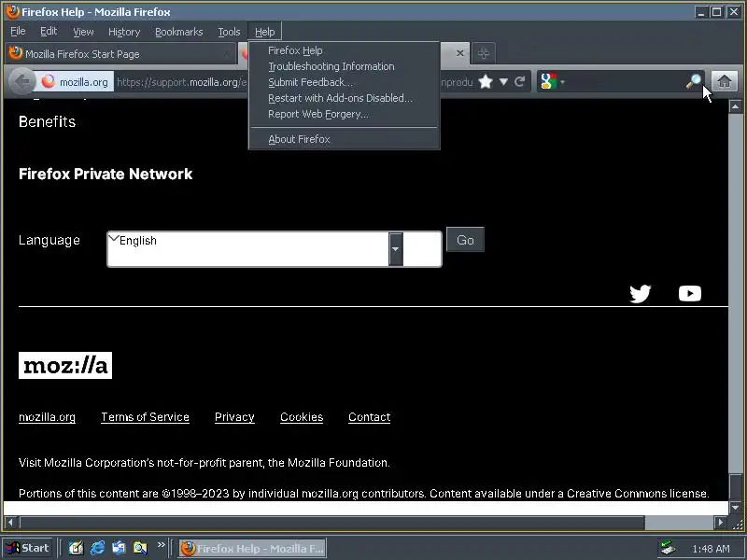Screen dimensions: 747x560
Task: Open the Terms of Service link
Action: tap(146, 417)
